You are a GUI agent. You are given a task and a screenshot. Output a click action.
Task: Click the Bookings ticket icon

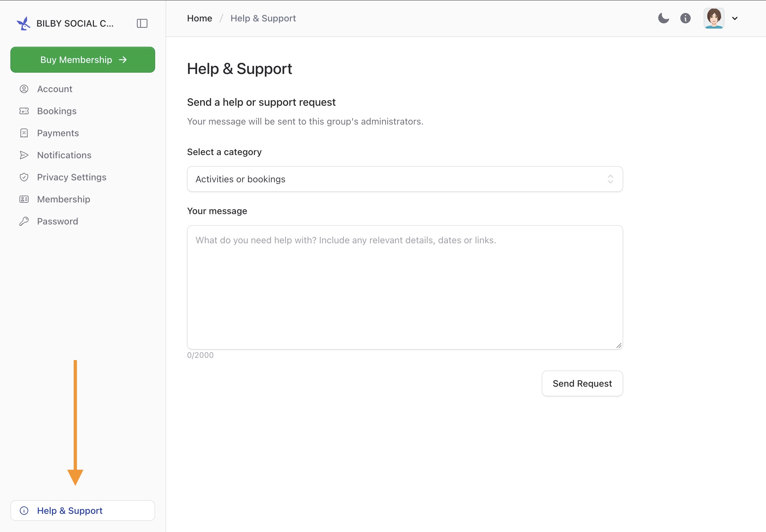[x=24, y=111]
